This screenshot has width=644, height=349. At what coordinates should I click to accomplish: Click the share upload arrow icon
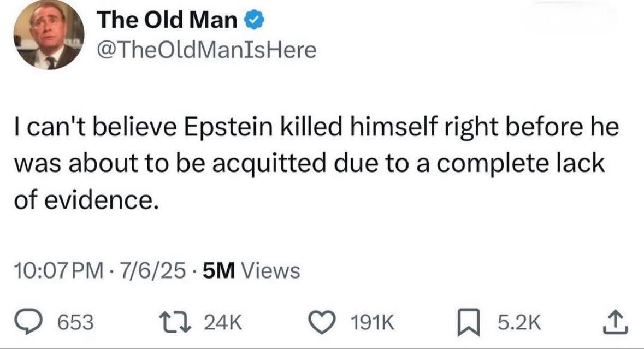pos(615,322)
